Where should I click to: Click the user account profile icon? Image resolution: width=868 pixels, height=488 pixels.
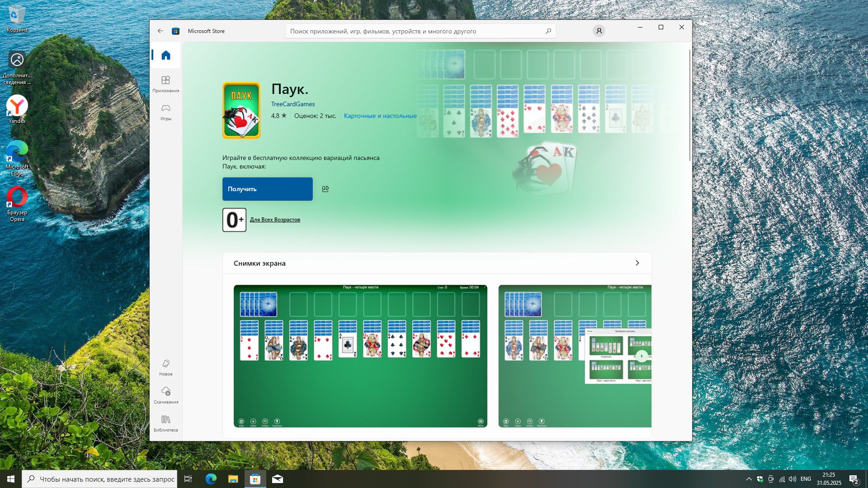pyautogui.click(x=599, y=31)
